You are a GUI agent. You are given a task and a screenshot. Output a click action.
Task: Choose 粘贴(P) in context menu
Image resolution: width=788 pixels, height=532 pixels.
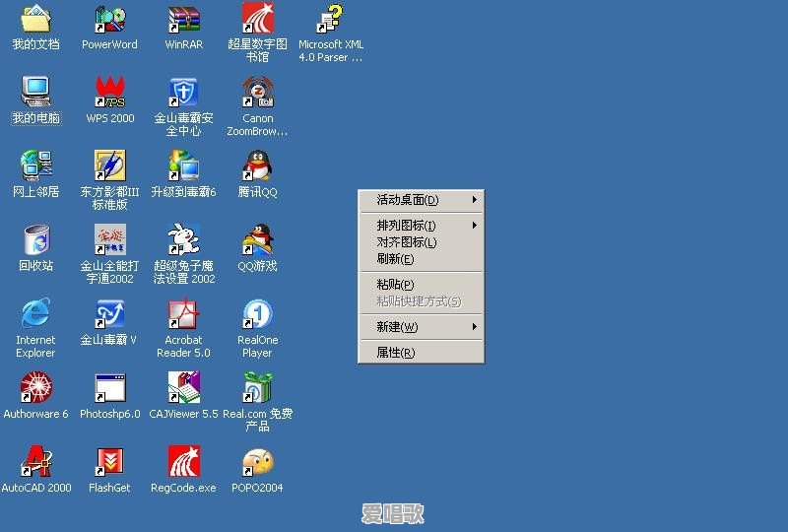click(x=422, y=285)
